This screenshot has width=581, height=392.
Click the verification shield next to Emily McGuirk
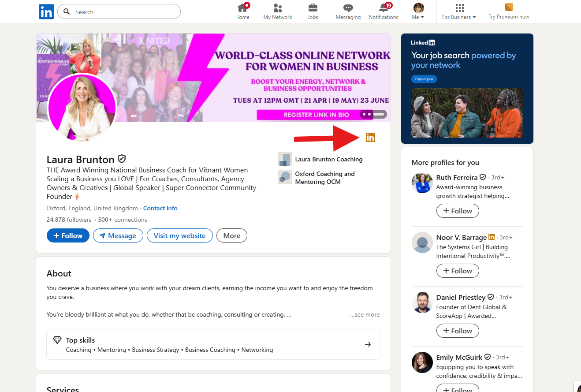point(488,357)
